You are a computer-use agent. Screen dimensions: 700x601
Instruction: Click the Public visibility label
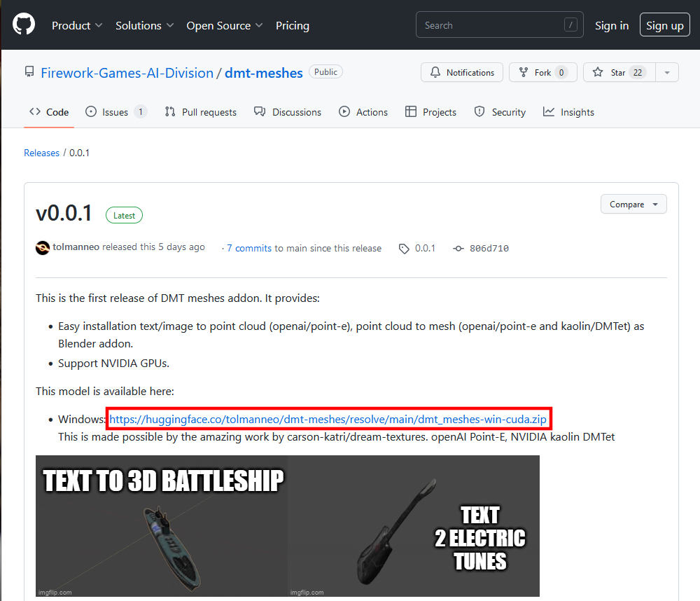tap(325, 72)
